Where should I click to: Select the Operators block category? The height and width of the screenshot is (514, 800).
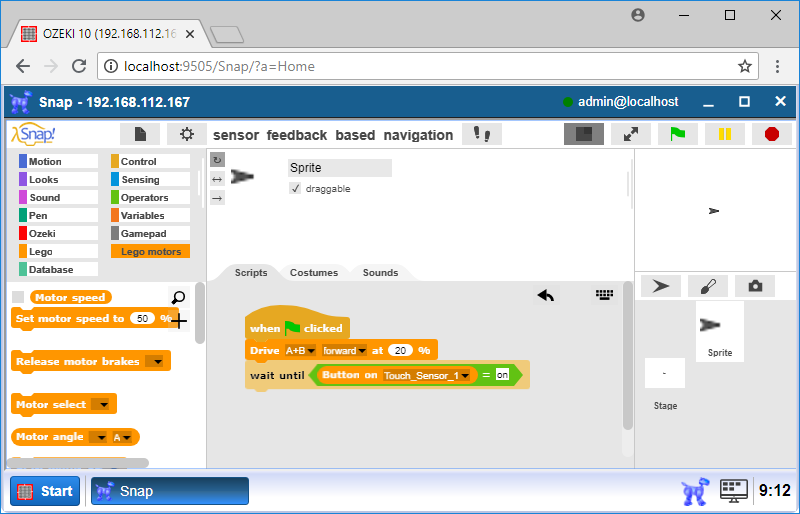click(x=151, y=198)
